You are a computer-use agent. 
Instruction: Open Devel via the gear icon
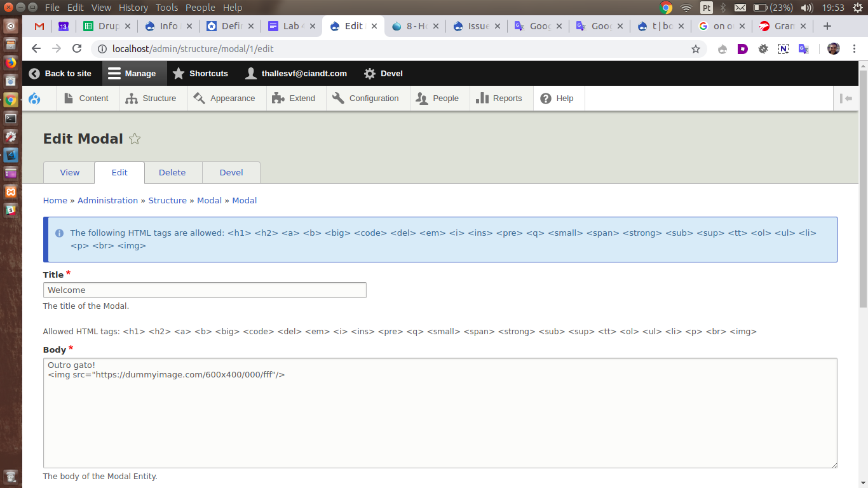click(369, 73)
